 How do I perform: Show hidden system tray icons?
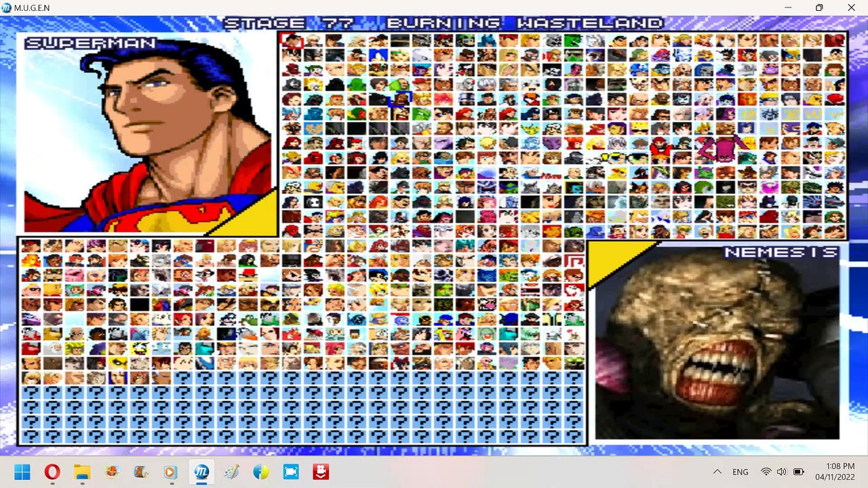click(717, 472)
